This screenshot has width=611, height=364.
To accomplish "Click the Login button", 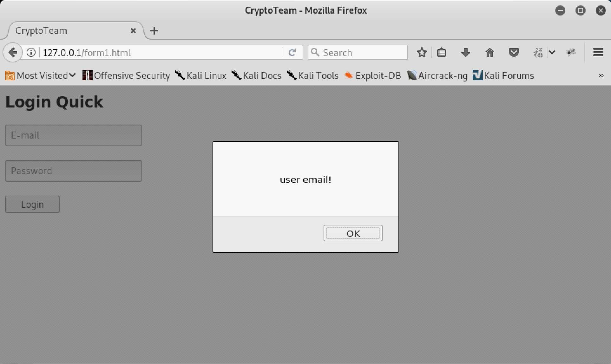I will pyautogui.click(x=32, y=204).
